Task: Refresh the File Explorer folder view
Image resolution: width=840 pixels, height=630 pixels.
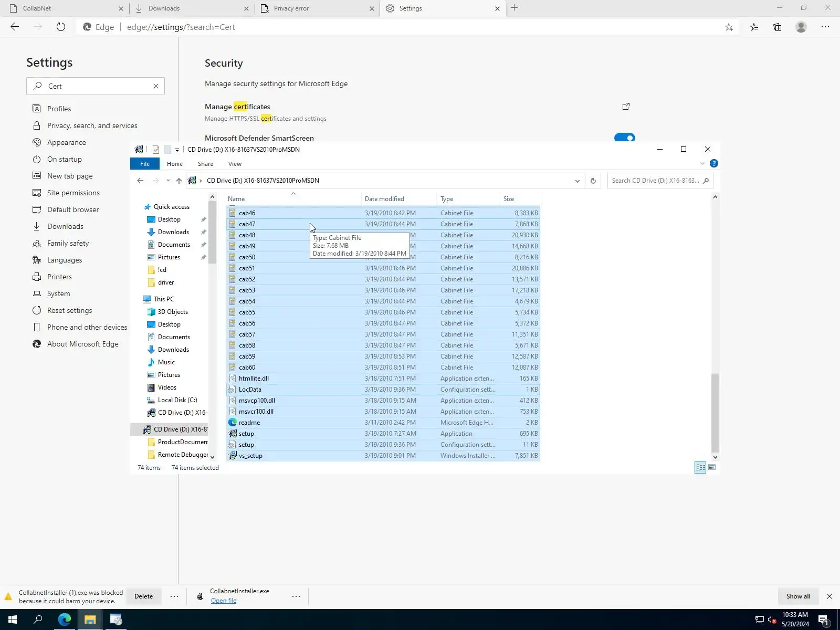Action: pyautogui.click(x=593, y=181)
